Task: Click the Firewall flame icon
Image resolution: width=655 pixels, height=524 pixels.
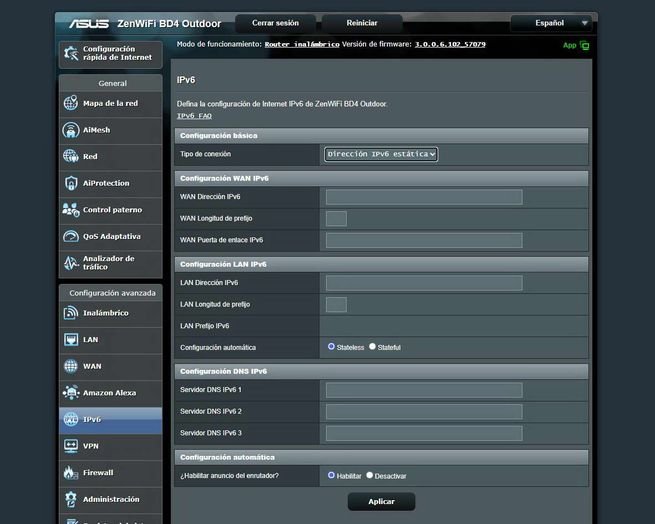Action: 71,472
